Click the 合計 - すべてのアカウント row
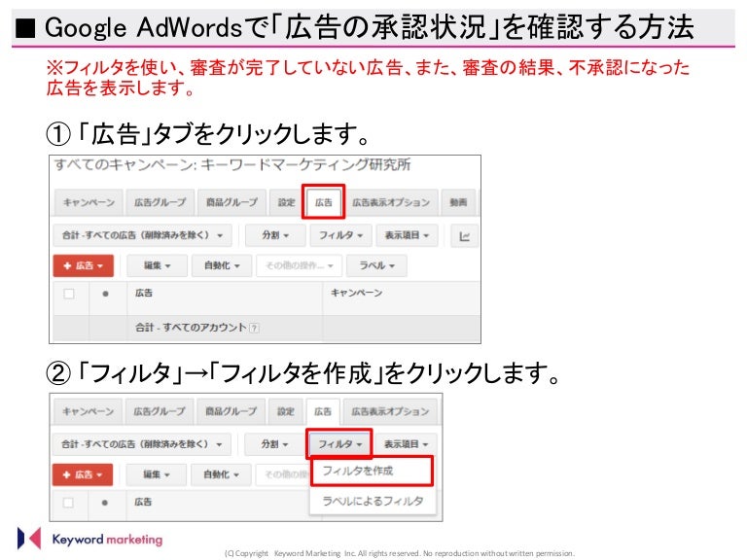The height and width of the screenshot is (560, 747). pos(267,328)
